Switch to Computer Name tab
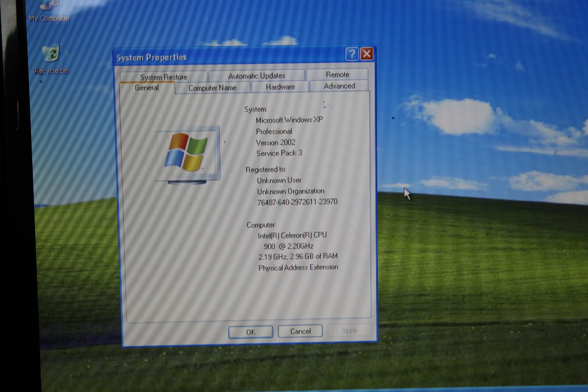This screenshot has width=588, height=392. pos(212,88)
